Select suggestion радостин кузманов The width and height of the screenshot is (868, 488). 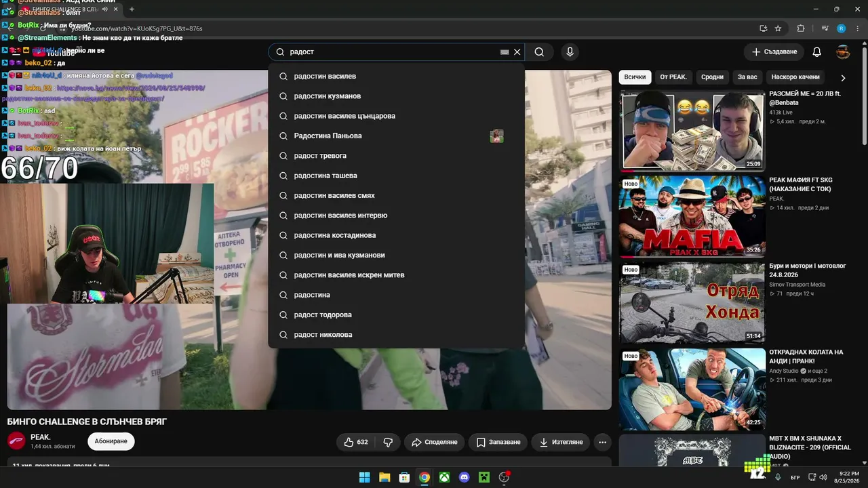tap(397, 96)
